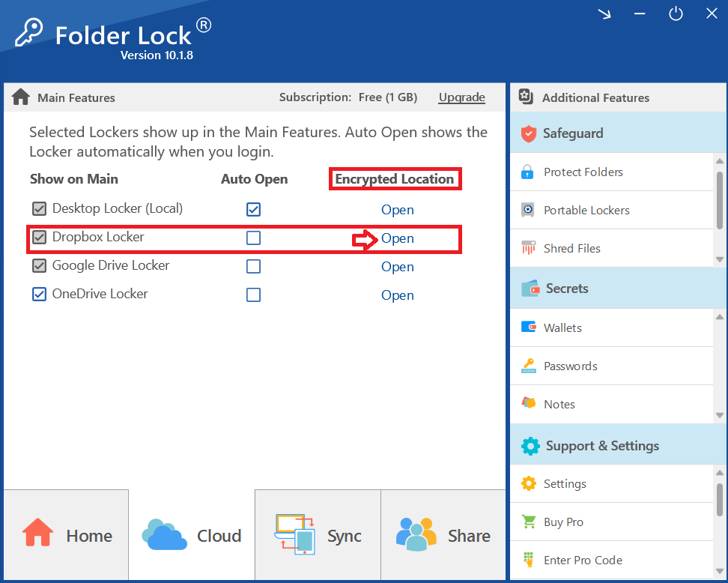The width and height of the screenshot is (728, 583).
Task: Click the Buy Pro cart icon
Action: pyautogui.click(x=529, y=522)
